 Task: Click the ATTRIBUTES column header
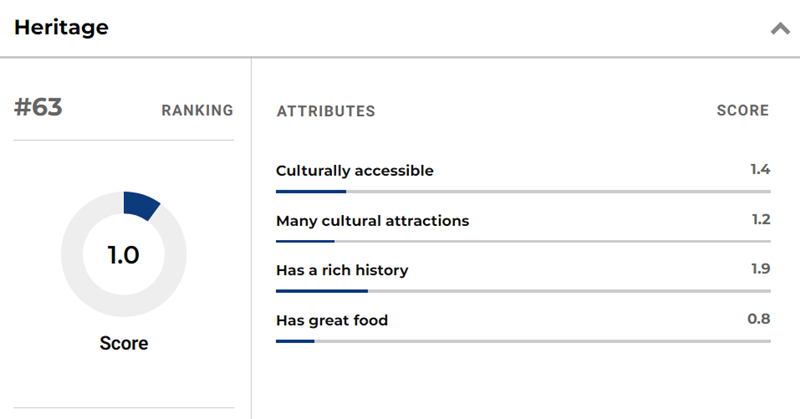326,111
